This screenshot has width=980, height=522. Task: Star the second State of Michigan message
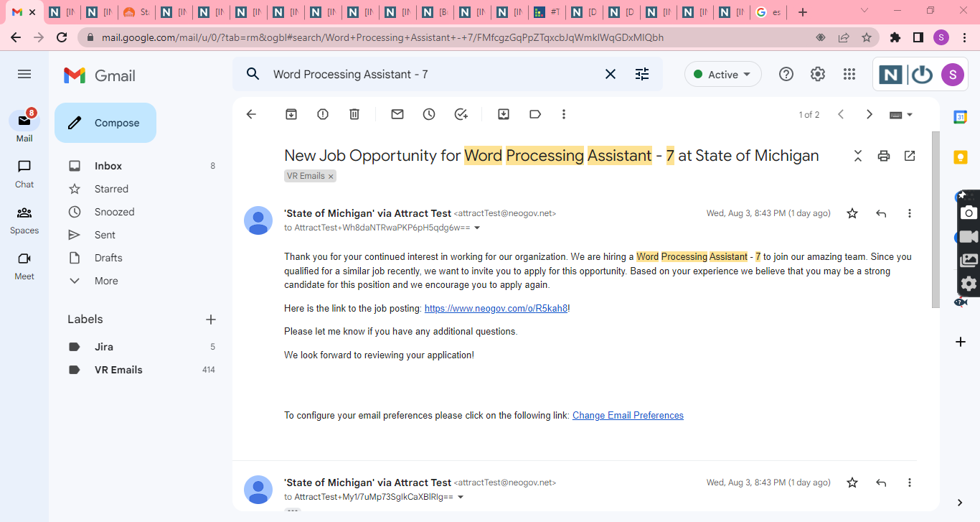coord(852,483)
